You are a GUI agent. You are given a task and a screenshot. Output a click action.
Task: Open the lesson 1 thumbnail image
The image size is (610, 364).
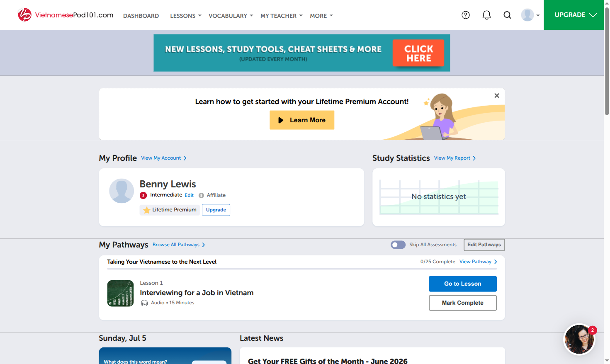pos(120,293)
